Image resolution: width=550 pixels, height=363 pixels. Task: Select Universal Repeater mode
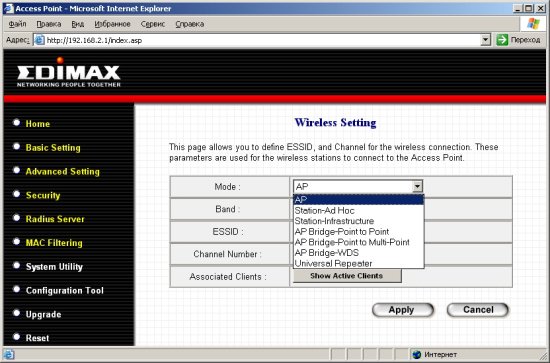coord(358,263)
